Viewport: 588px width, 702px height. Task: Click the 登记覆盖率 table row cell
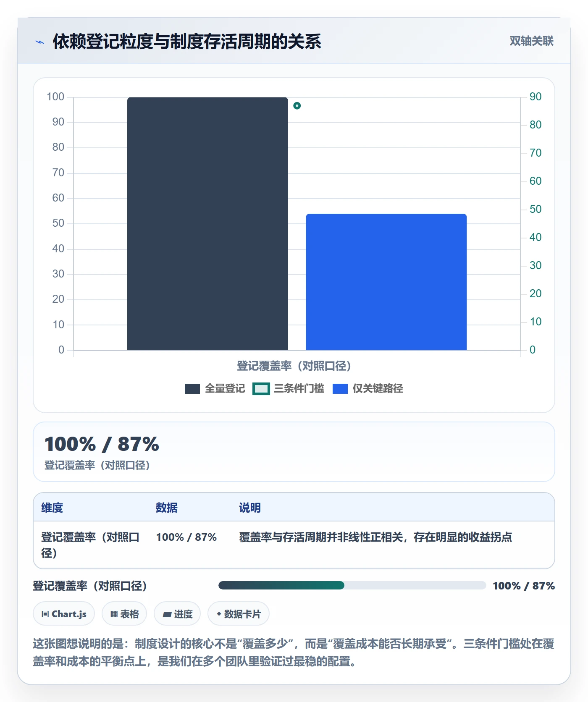90,545
